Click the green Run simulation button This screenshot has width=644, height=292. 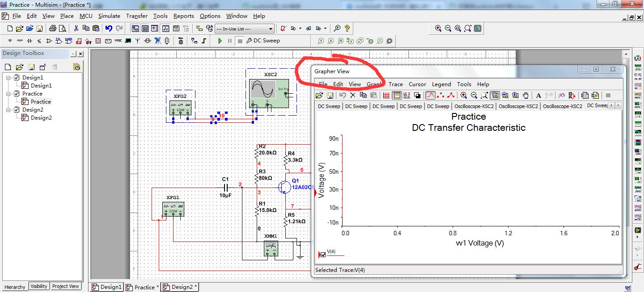tap(220, 41)
